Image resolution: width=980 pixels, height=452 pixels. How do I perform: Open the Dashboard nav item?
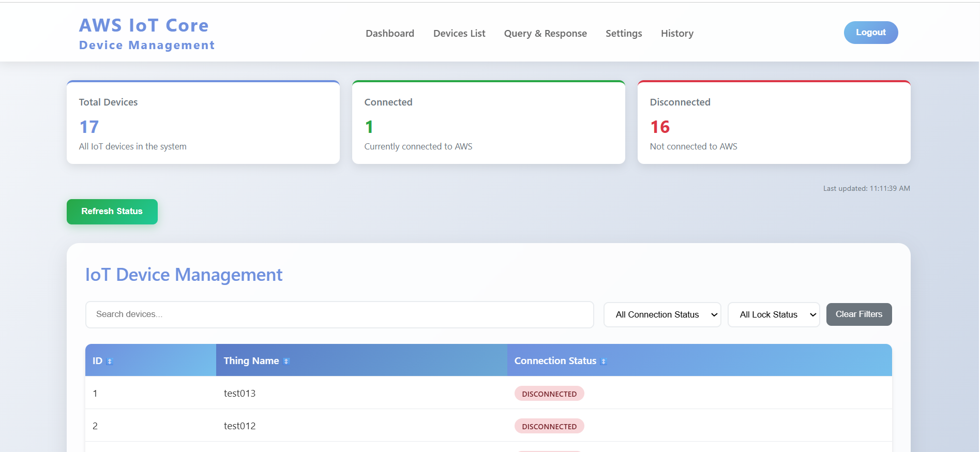[389, 34]
